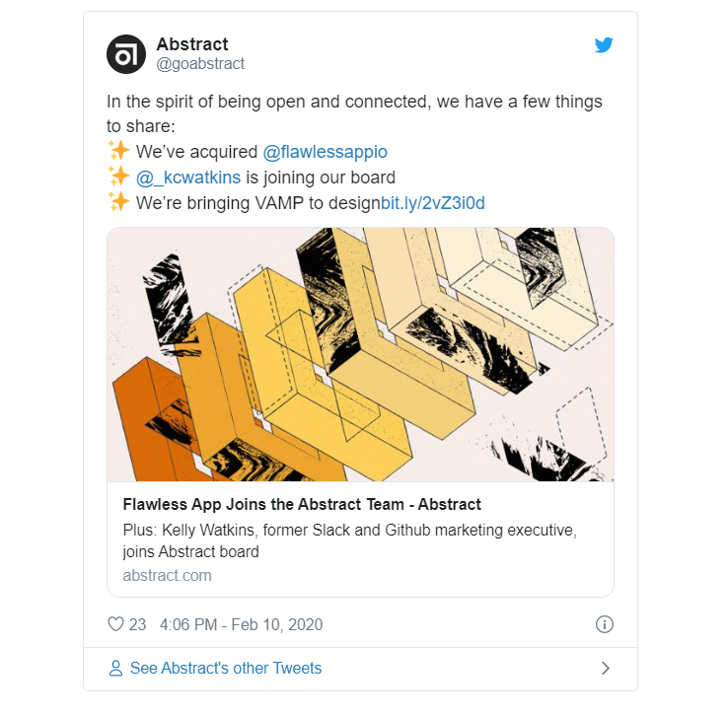Open the Twitter info icon
Viewport: 728px width, 716px height.
pos(605,624)
